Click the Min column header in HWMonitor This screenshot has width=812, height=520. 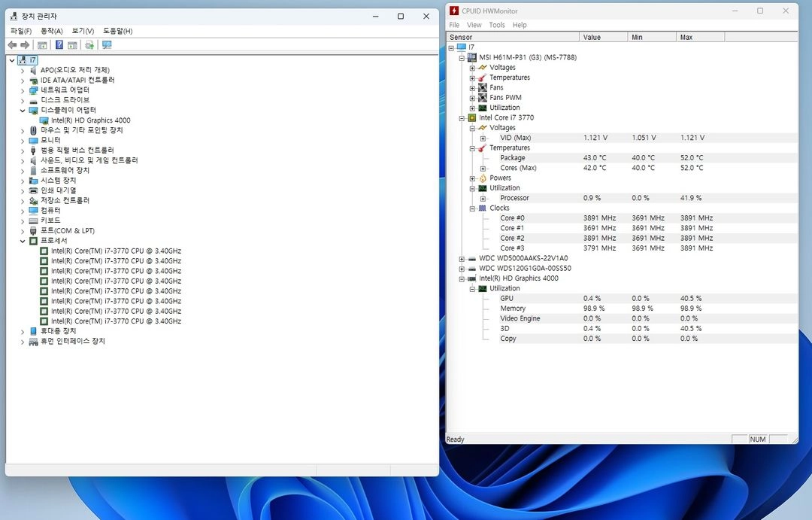click(x=651, y=38)
